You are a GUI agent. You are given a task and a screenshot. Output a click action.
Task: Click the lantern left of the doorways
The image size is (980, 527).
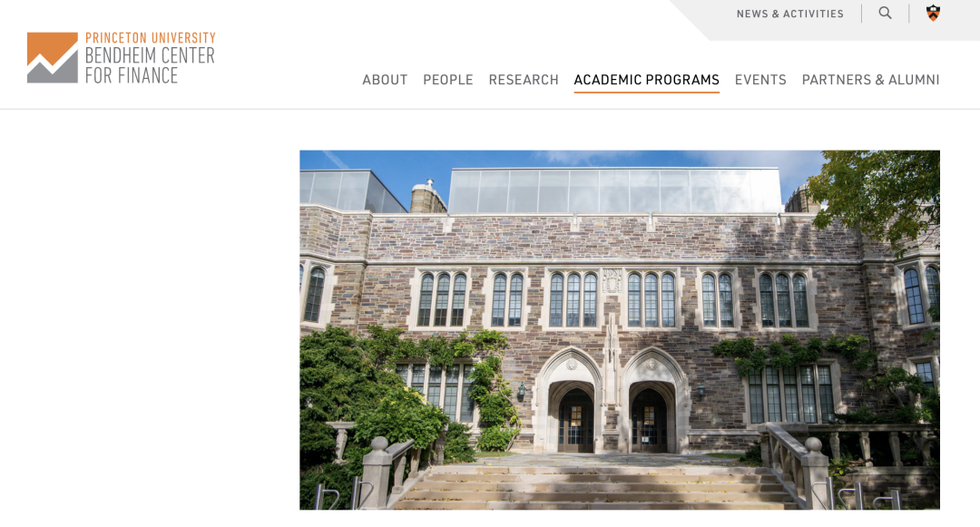coord(521,392)
